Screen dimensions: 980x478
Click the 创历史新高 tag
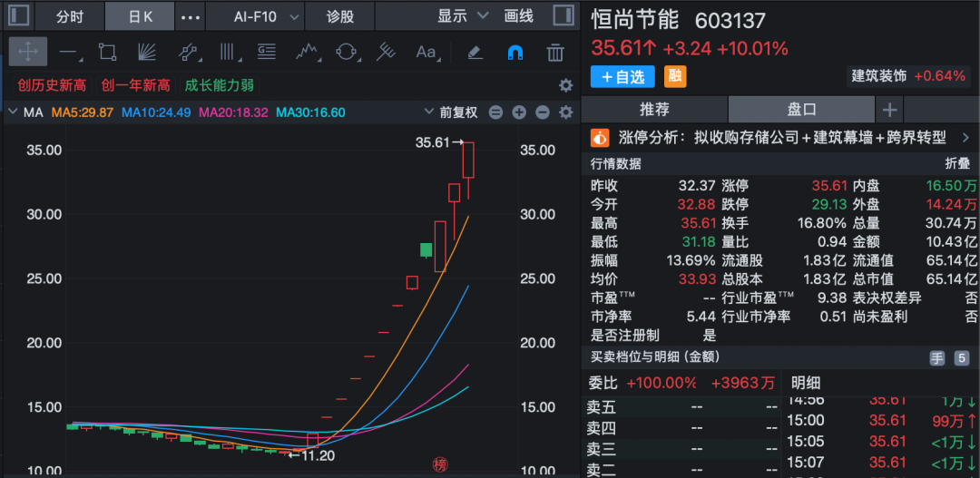52,85
